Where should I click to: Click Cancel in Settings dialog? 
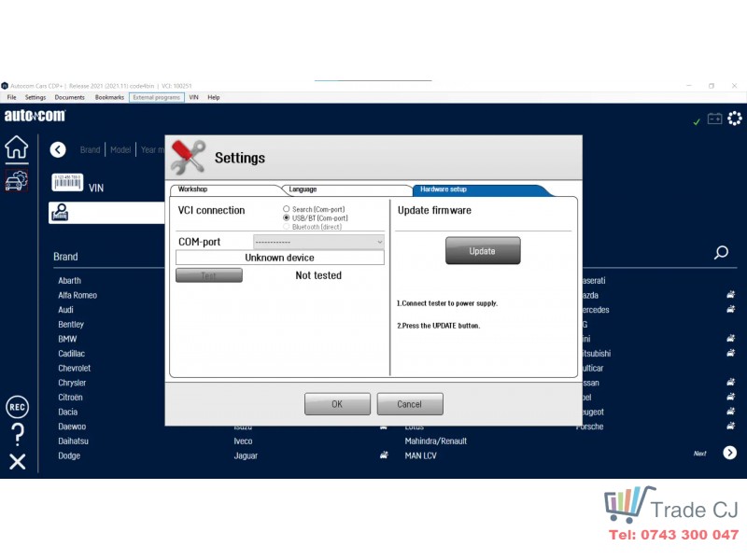tap(410, 404)
